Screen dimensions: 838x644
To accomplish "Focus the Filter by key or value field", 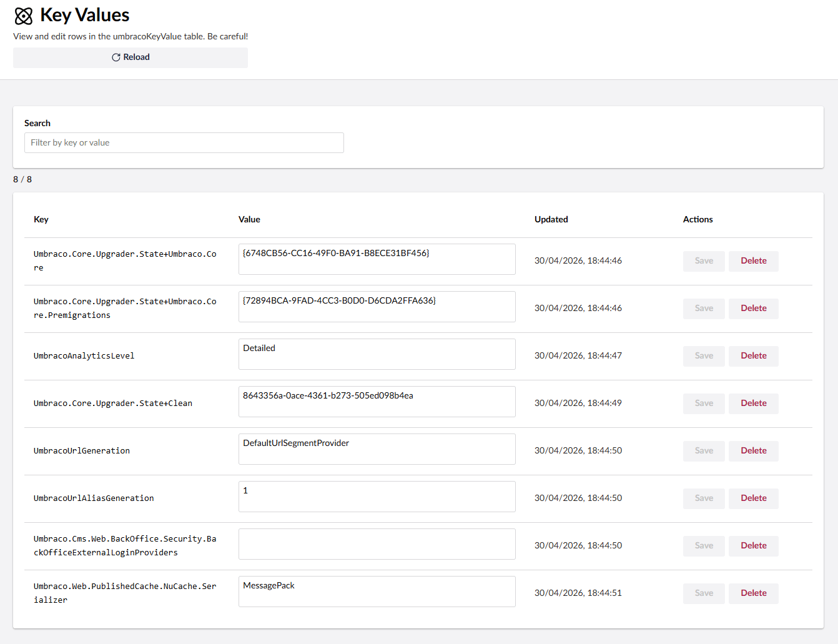I will pos(184,142).
